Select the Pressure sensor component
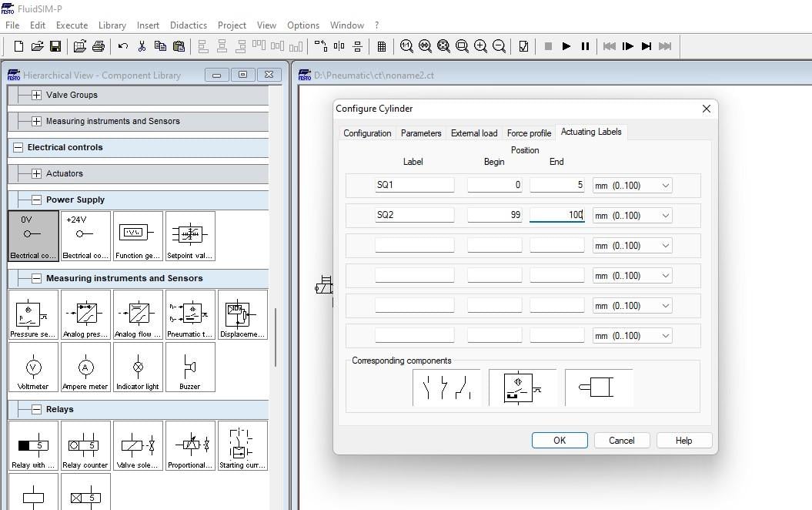Screen dimensions: 812x510 33,314
